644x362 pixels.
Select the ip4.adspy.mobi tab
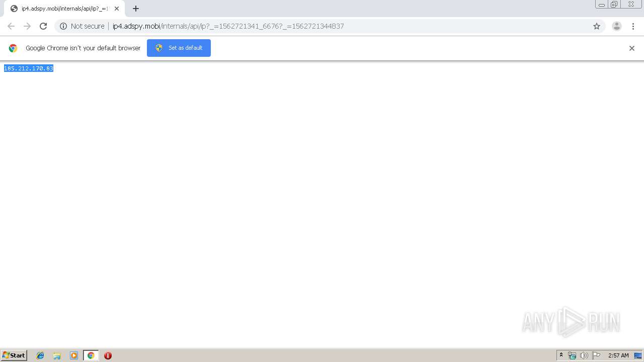pos(64,9)
